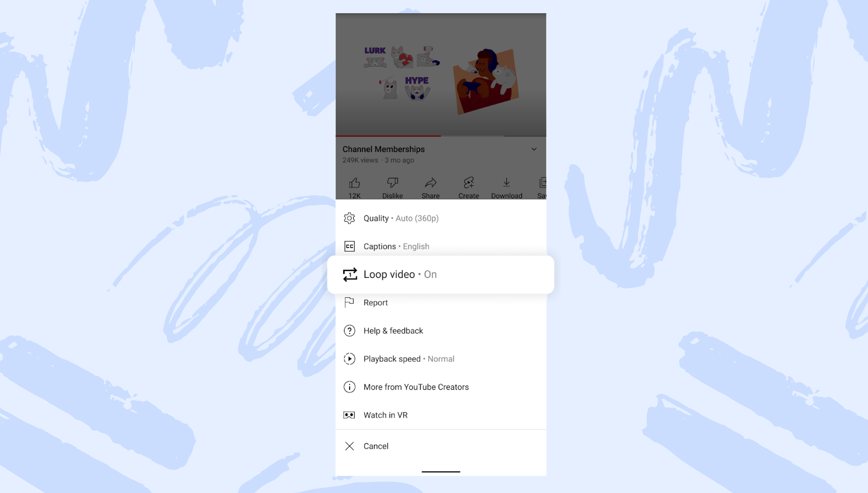Click the Watch in VR goggles icon

(349, 415)
